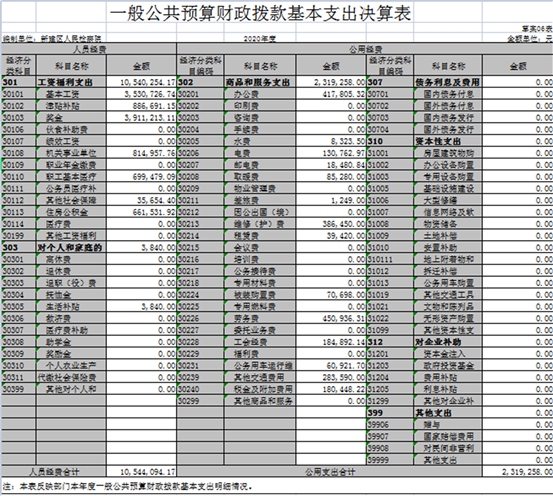This screenshot has height=496, width=553.
Task: Select the 公用经费 section header
Action: 365,49
